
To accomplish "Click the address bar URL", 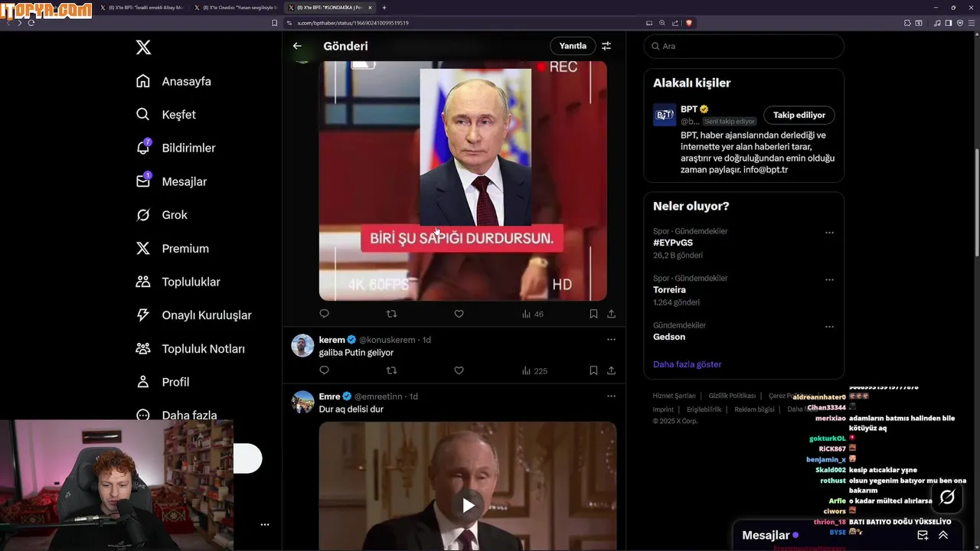I will pyautogui.click(x=353, y=23).
